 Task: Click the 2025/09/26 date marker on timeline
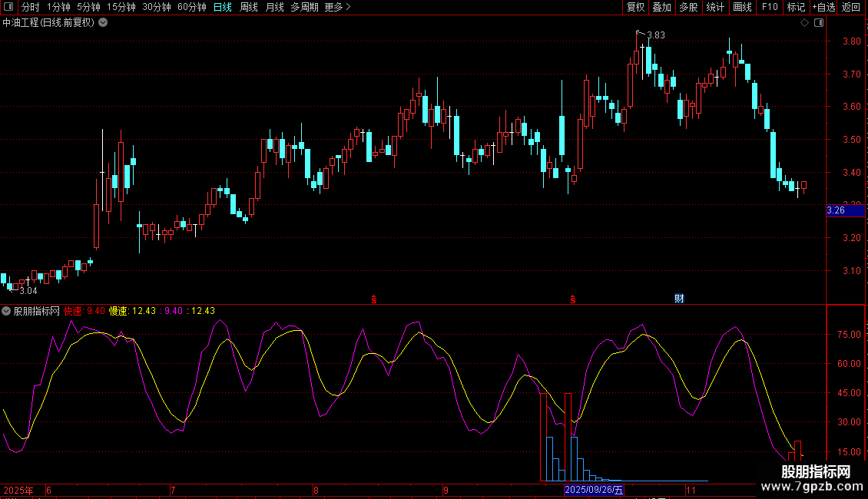tap(595, 489)
